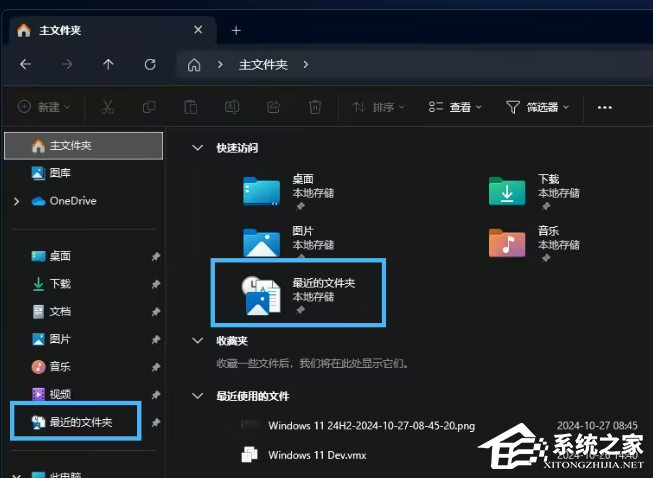Collapse the 最近使用的文件 section
Image resolution: width=653 pixels, height=478 pixels.
(x=197, y=396)
